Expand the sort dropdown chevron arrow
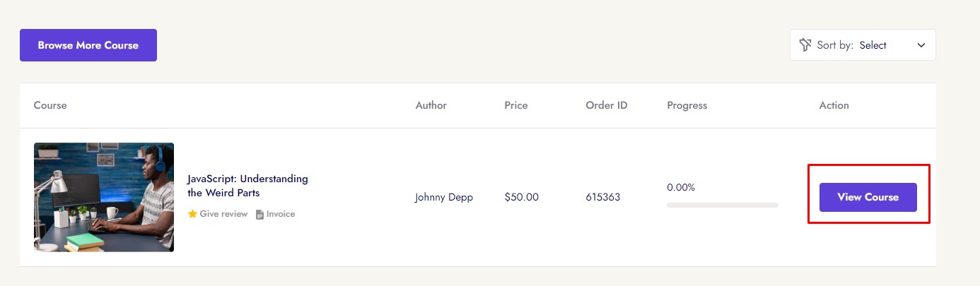The width and height of the screenshot is (980, 286). coord(921,45)
